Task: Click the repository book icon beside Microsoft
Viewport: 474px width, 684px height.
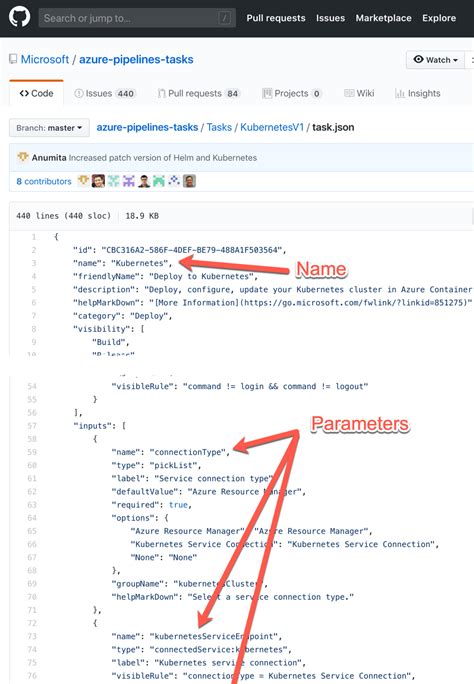Action: point(13,59)
